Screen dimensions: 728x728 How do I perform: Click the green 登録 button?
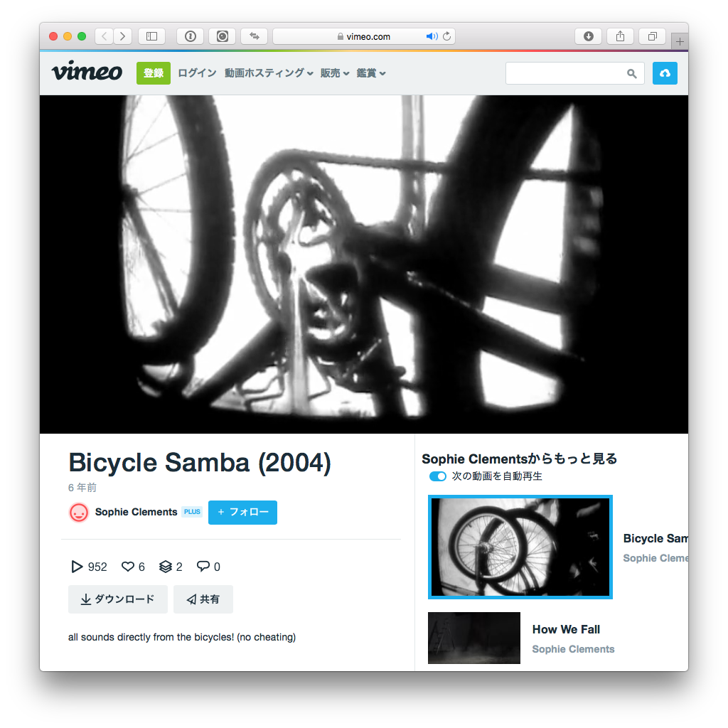click(154, 73)
